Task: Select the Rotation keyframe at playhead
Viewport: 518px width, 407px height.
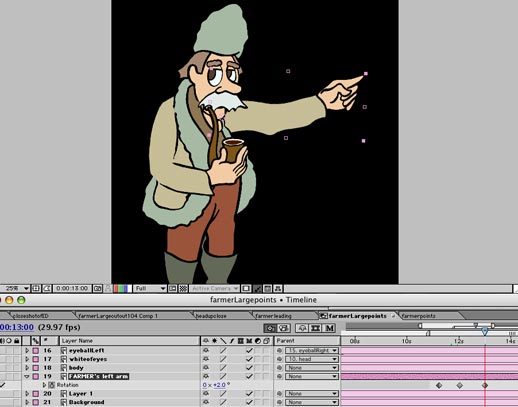Action: (x=485, y=385)
